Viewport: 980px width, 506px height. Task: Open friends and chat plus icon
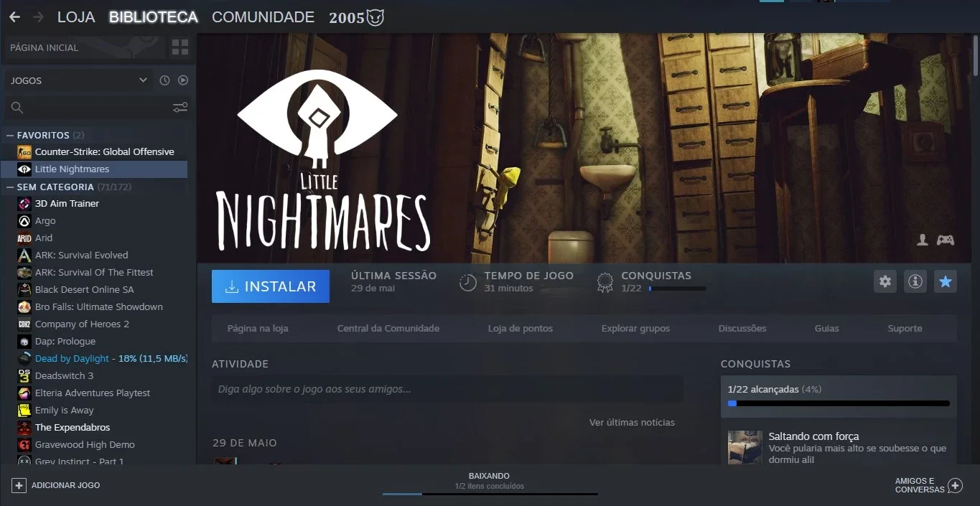[955, 485]
